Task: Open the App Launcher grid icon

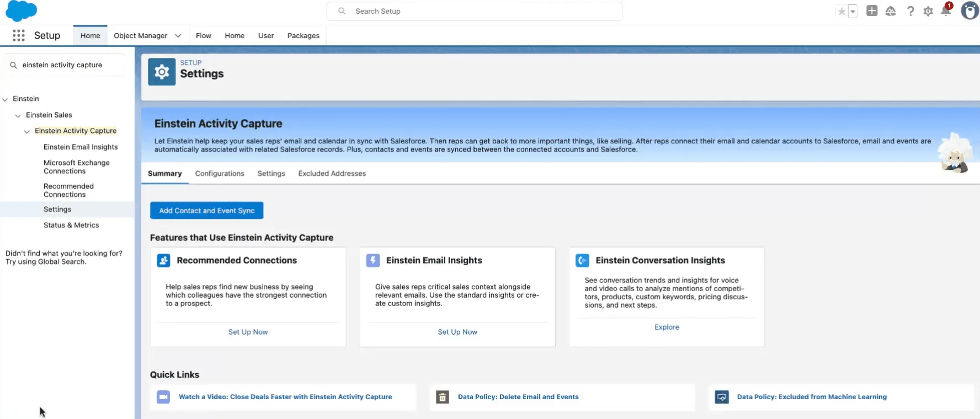Action: [19, 35]
